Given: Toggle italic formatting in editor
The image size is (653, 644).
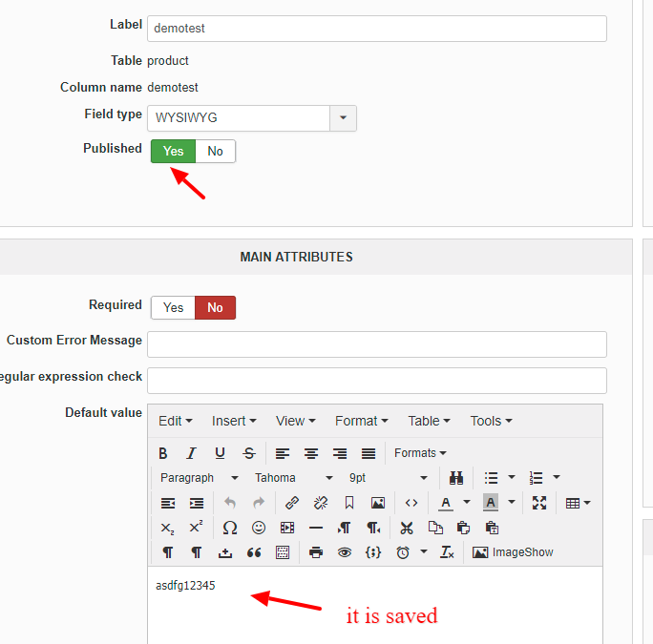Looking at the screenshot, I should point(191,453).
